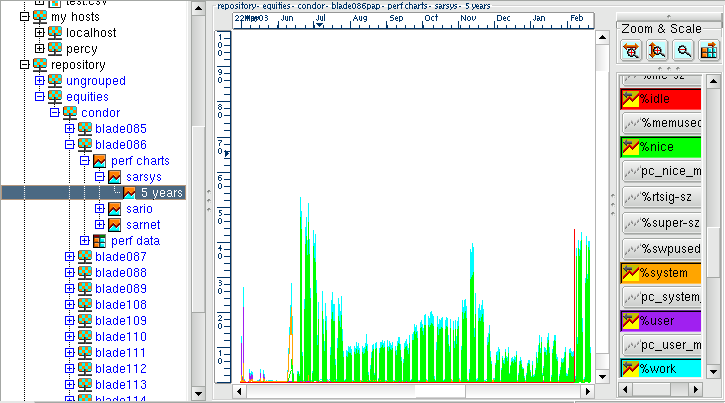Click the series list scroll down arrow
Screen dimensions: 725x403
point(713,372)
